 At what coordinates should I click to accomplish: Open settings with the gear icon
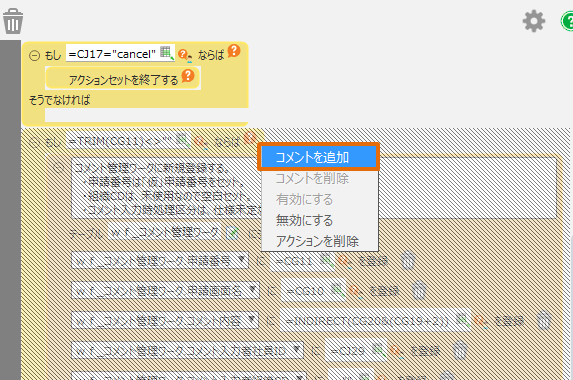(x=534, y=22)
